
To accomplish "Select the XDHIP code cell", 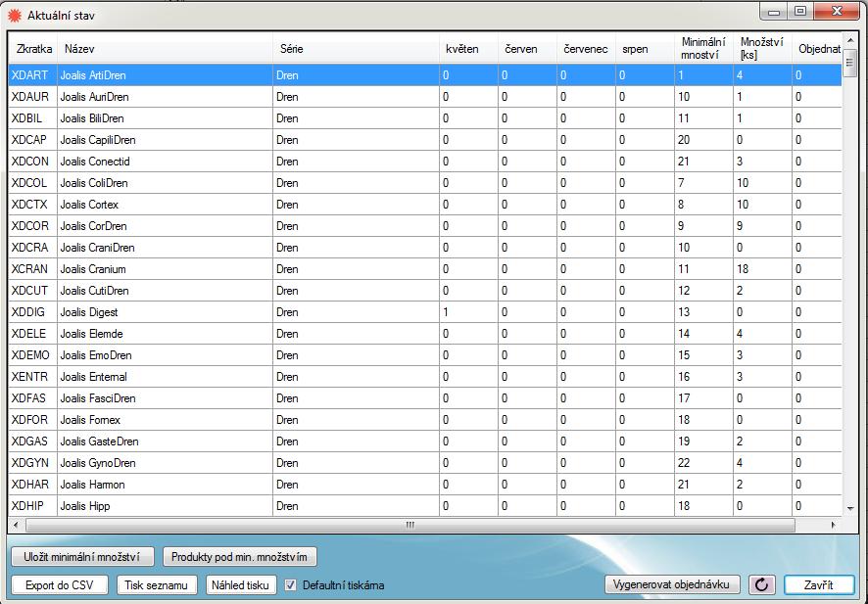I will pos(32,507).
